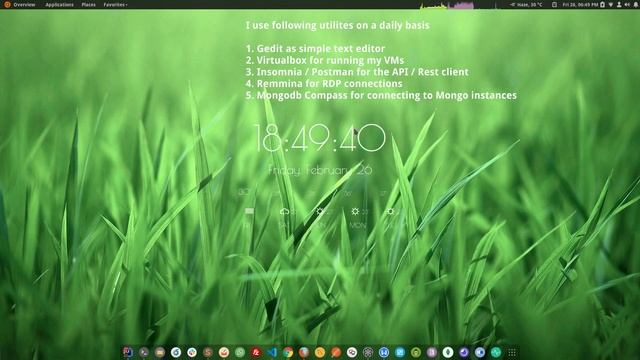
Task: Launch the atom-symbol dark dock icon
Action: [368, 352]
